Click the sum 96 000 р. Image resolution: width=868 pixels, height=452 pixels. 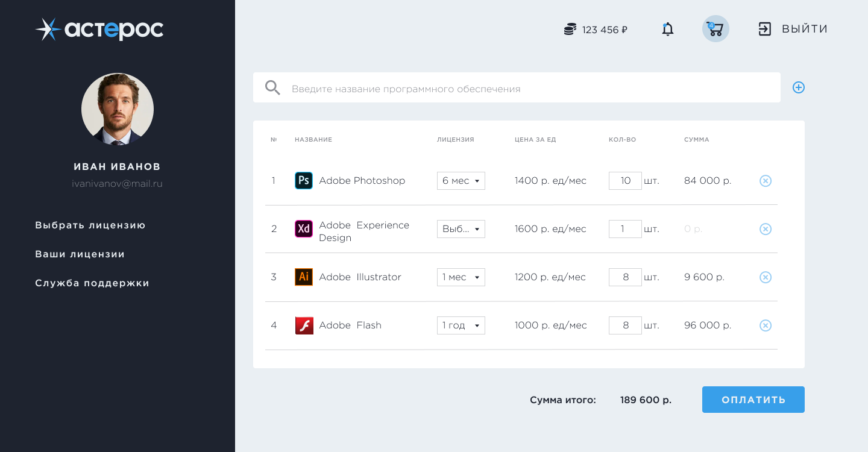tap(708, 325)
